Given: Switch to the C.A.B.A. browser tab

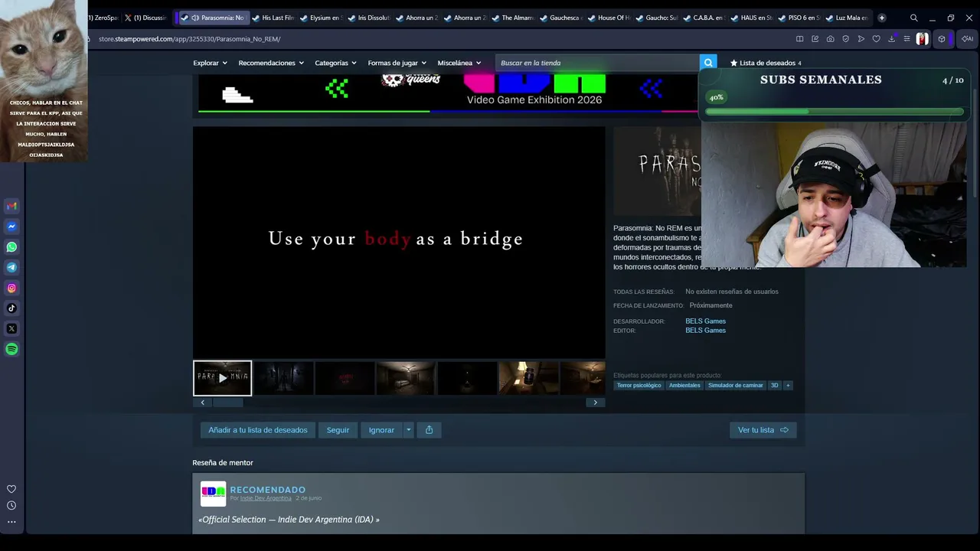Looking at the screenshot, I should (x=704, y=18).
